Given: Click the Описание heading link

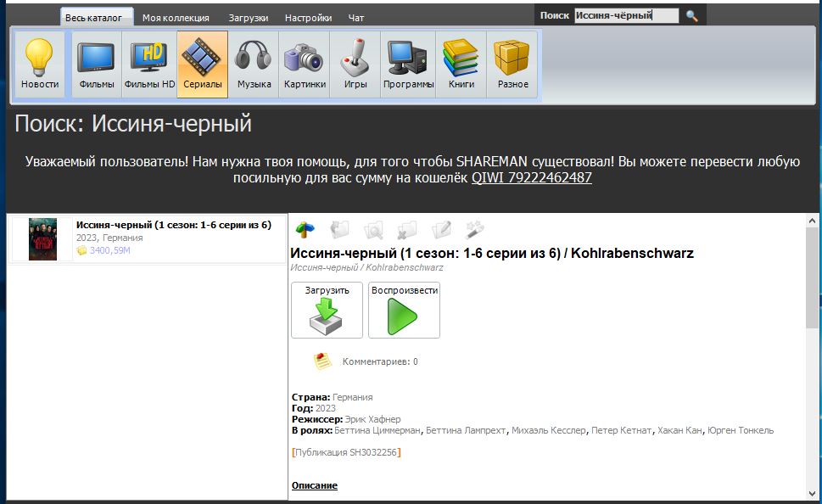Looking at the screenshot, I should pyautogui.click(x=315, y=485).
